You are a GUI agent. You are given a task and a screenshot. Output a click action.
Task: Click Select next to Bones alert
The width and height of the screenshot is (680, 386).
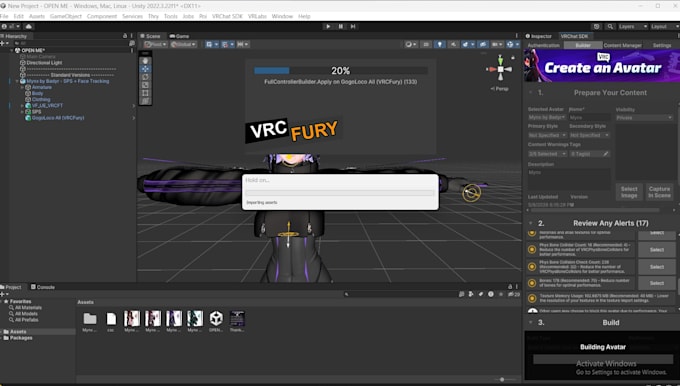tap(657, 283)
